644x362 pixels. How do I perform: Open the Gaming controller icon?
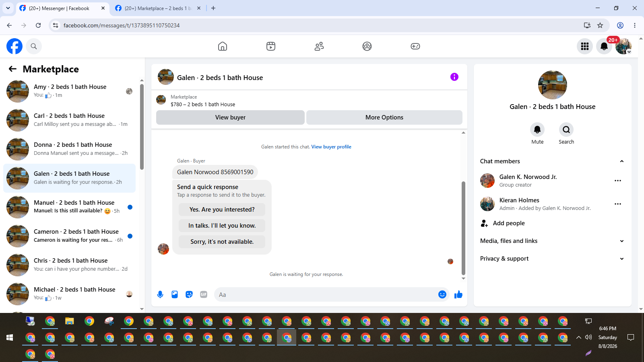click(415, 46)
